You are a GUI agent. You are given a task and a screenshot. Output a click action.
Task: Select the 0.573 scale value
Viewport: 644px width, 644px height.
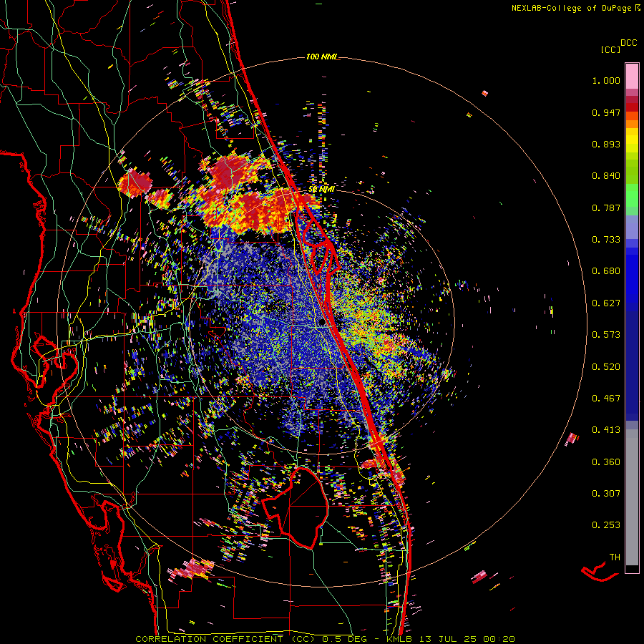tap(606, 335)
